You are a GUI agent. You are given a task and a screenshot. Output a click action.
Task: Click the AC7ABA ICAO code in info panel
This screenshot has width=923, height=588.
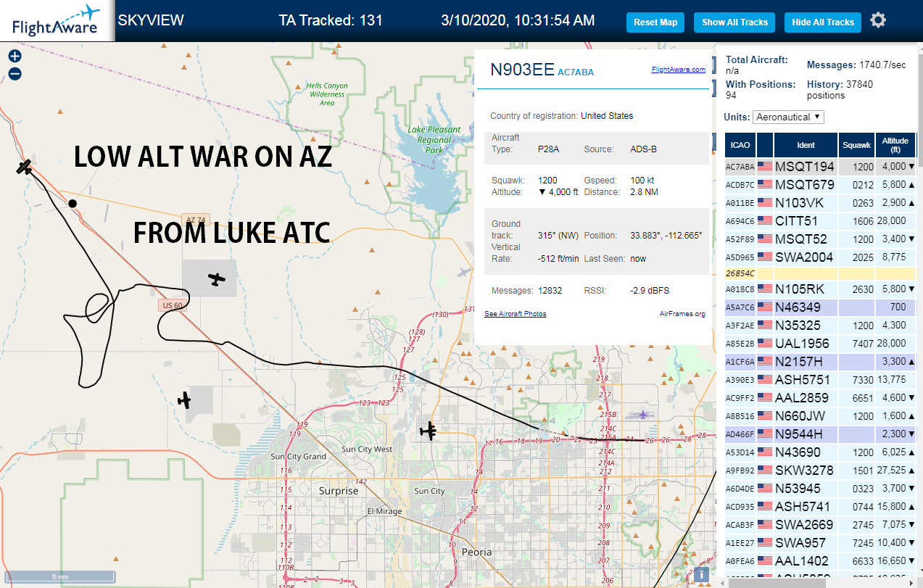576,72
